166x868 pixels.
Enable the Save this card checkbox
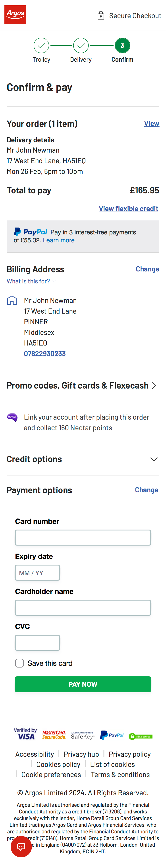(x=19, y=663)
